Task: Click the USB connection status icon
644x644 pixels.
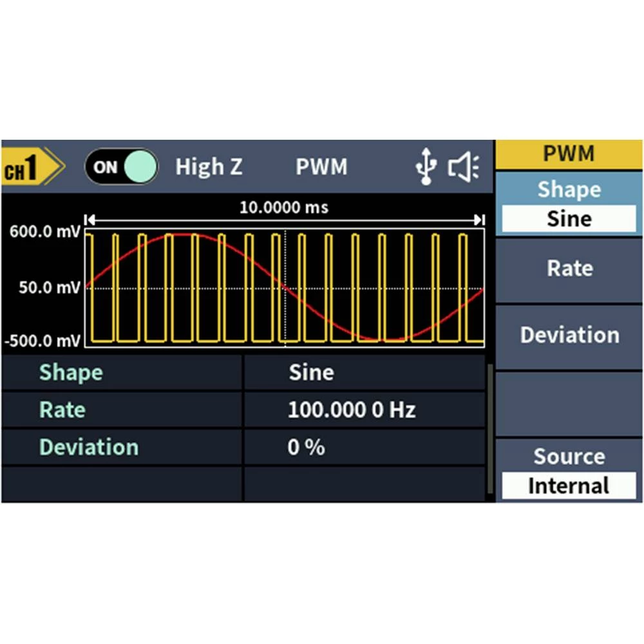Action: point(425,167)
